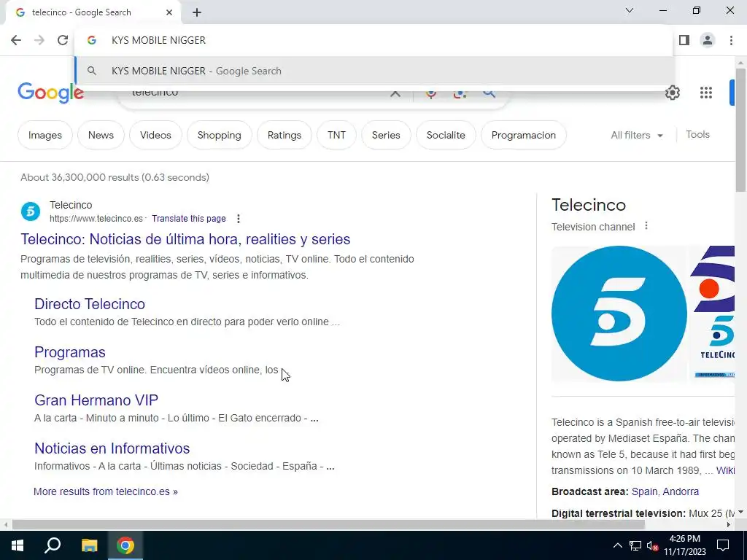
Task: Click the Spain broadcast area link
Action: pos(645,491)
